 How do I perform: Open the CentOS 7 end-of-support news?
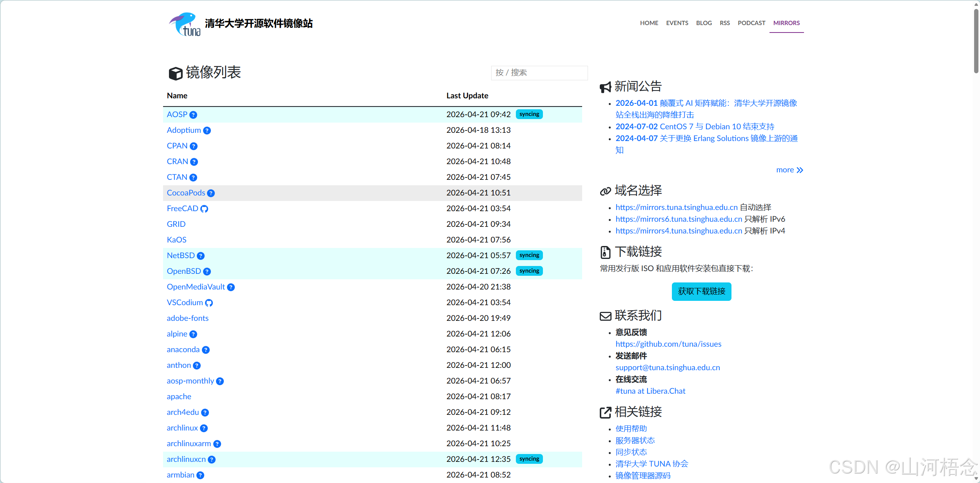pos(695,127)
